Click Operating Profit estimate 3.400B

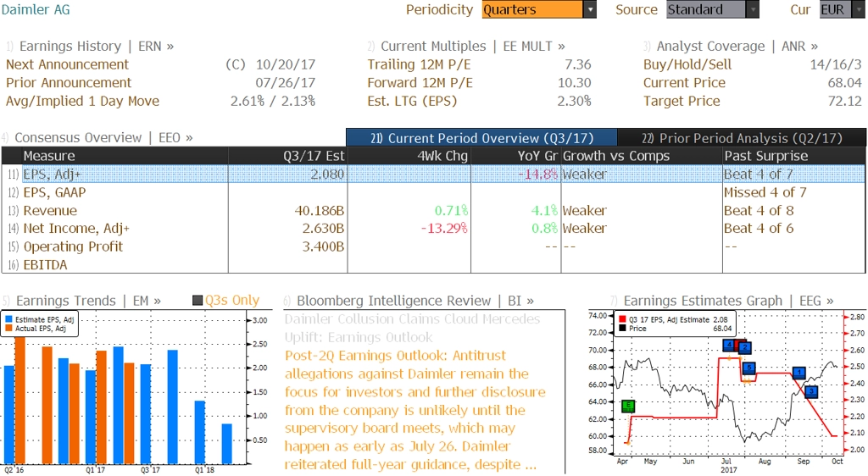click(x=323, y=246)
